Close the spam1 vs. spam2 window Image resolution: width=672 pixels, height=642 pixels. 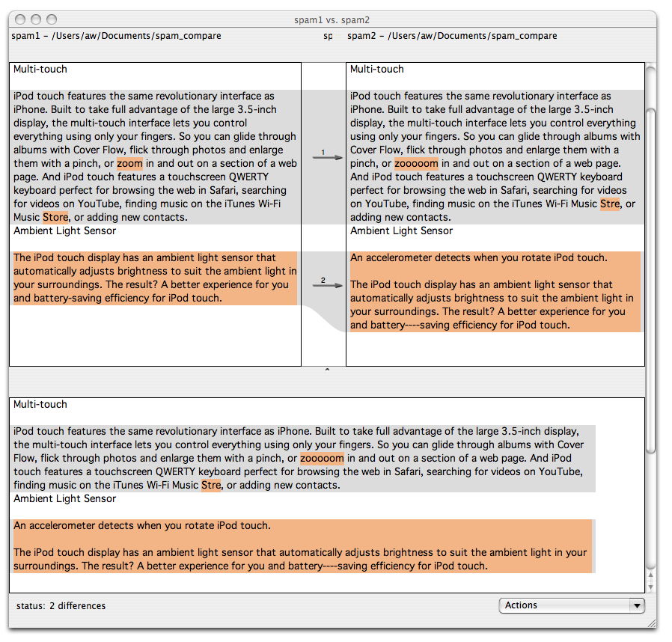pyautogui.click(x=20, y=19)
